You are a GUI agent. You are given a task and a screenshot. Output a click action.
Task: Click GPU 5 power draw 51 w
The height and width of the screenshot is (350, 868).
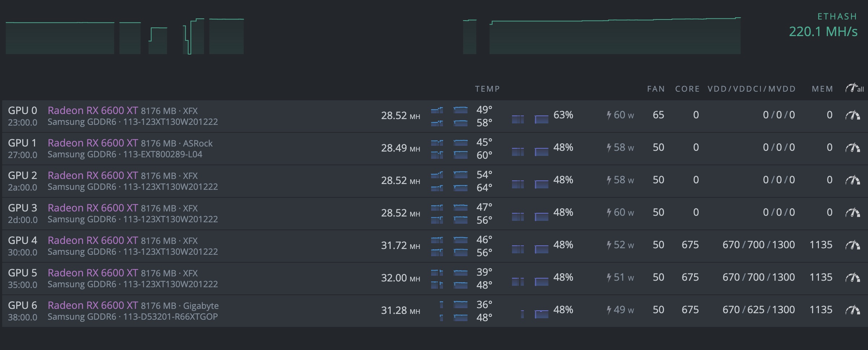[620, 277]
